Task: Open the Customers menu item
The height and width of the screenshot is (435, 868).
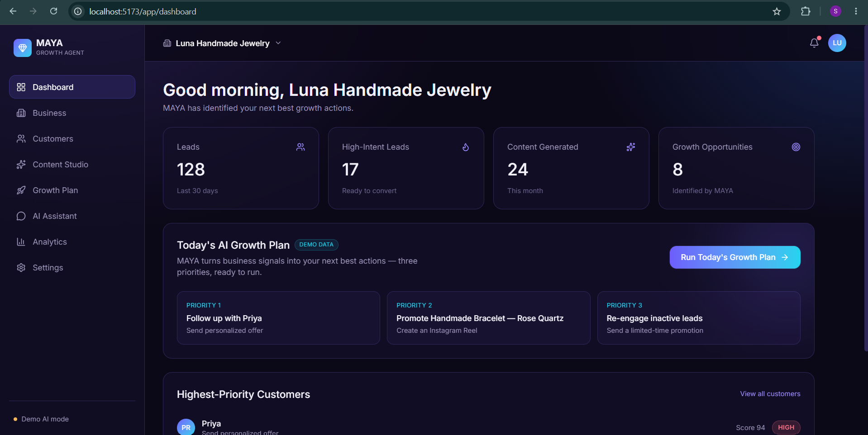Action: pyautogui.click(x=72, y=139)
